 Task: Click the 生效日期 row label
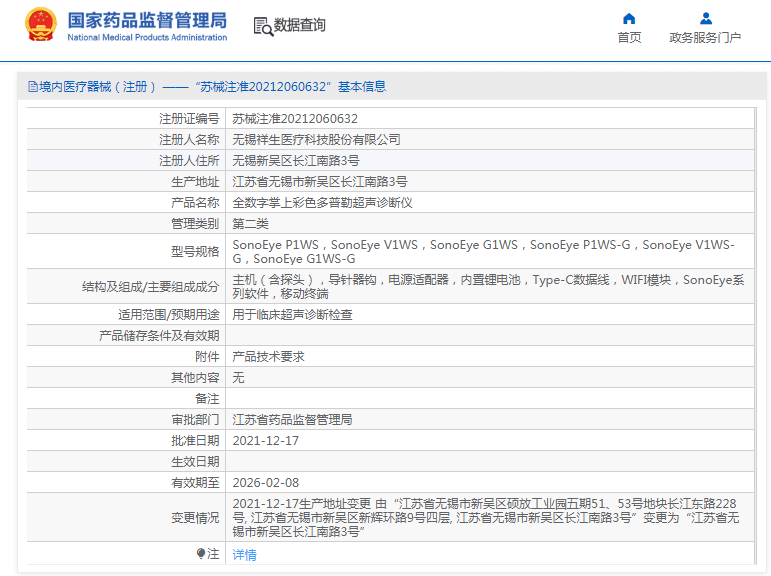click(x=195, y=462)
